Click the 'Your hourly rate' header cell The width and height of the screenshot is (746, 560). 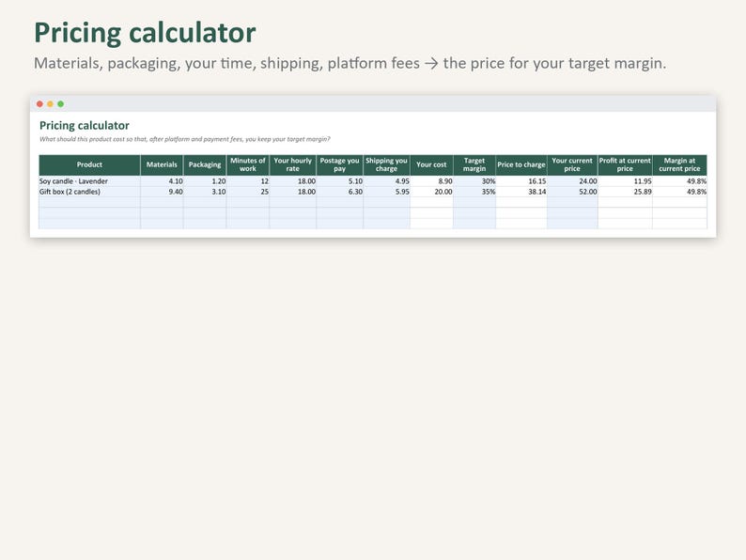pyautogui.click(x=292, y=164)
